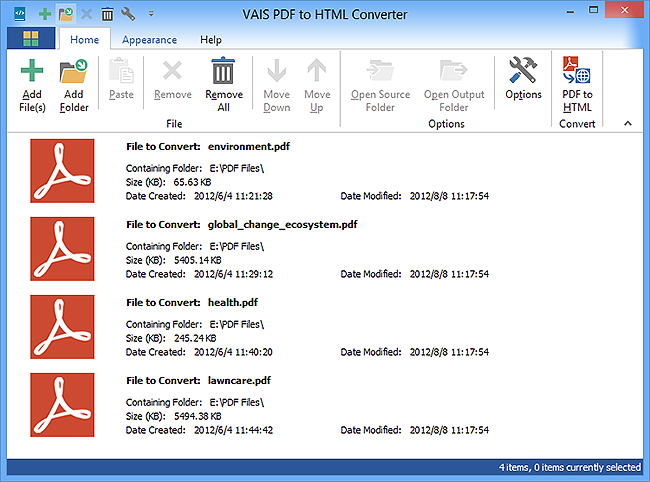Click the quick access wrench icon
The height and width of the screenshot is (482, 650).
tap(128, 15)
